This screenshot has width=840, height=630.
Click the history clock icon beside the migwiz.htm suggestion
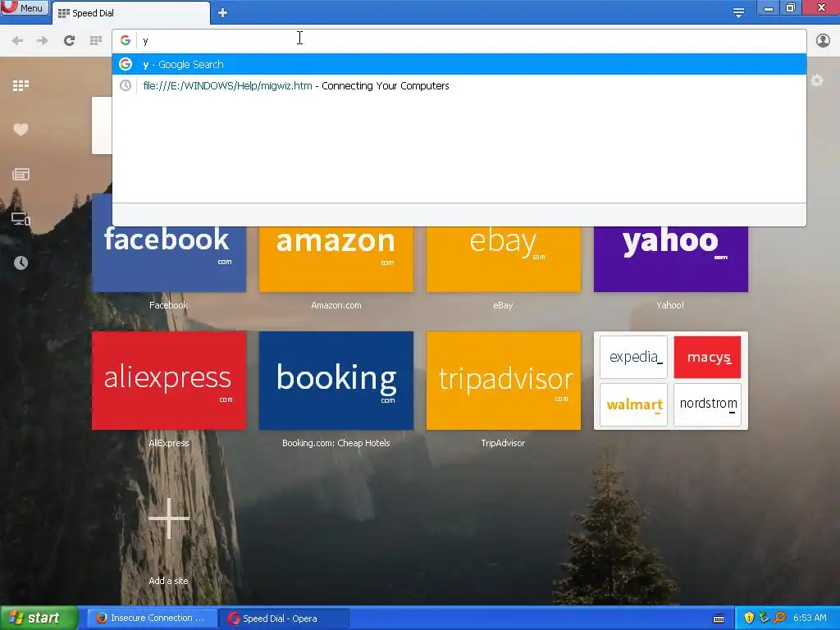tap(126, 85)
